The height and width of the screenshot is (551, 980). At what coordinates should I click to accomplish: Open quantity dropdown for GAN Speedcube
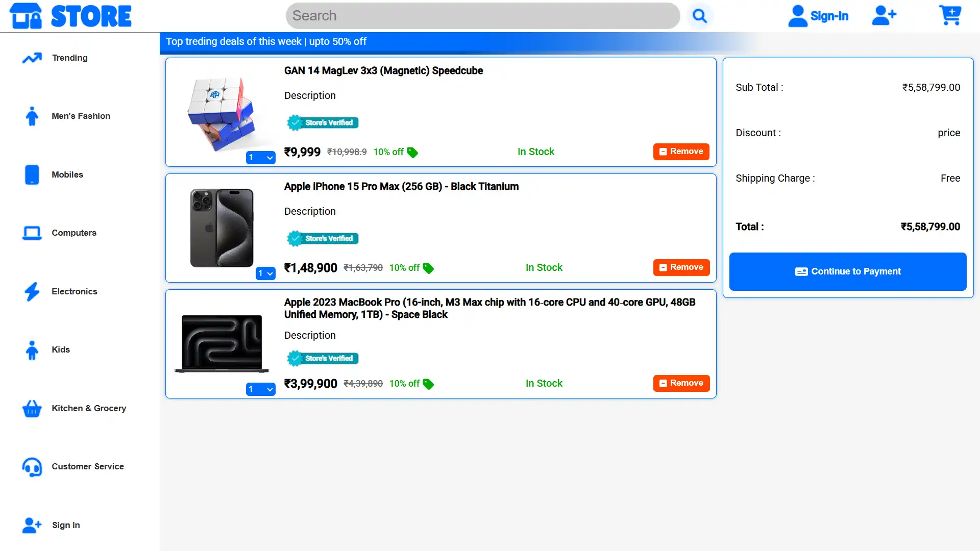(x=261, y=158)
